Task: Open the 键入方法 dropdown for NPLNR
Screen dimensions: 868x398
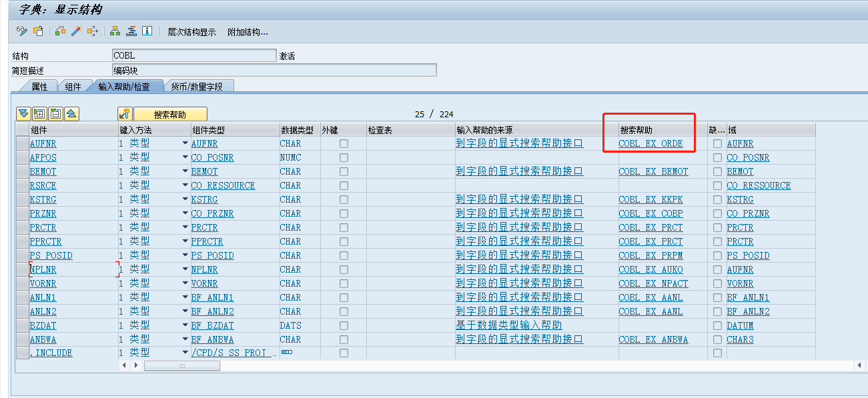Action: (186, 269)
